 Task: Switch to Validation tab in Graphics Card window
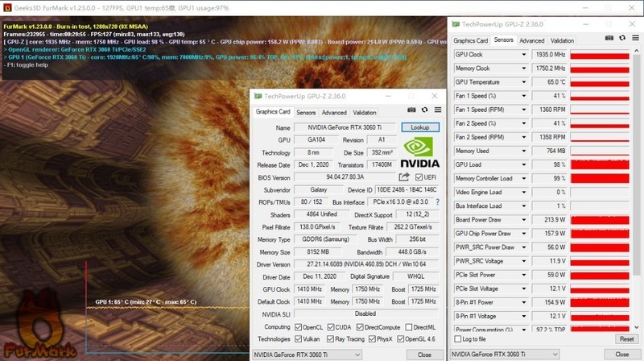tap(365, 113)
